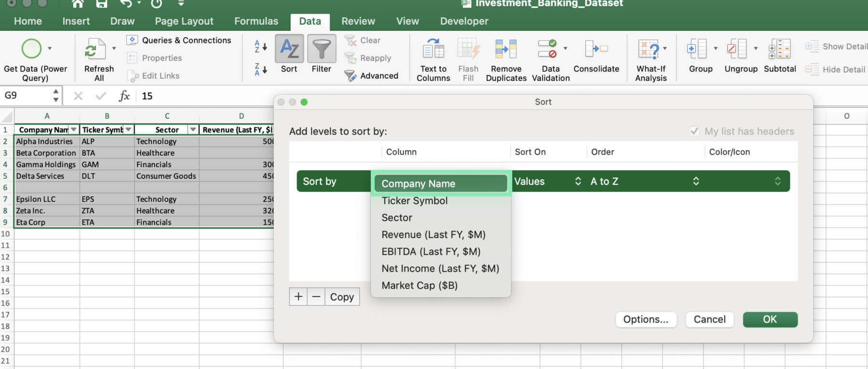Switch to the Developer tab
Viewport: 868px width, 369px height.
pos(464,21)
